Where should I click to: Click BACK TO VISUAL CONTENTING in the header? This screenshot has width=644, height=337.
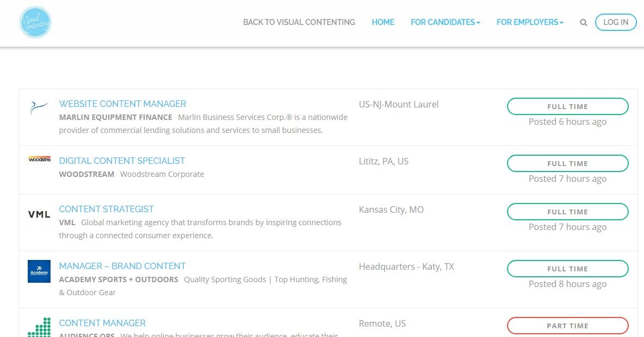coord(299,22)
